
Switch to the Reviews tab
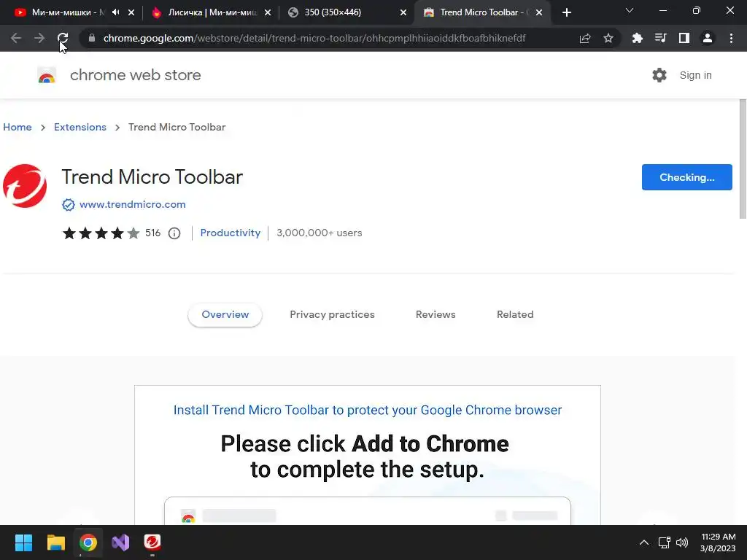[436, 315]
